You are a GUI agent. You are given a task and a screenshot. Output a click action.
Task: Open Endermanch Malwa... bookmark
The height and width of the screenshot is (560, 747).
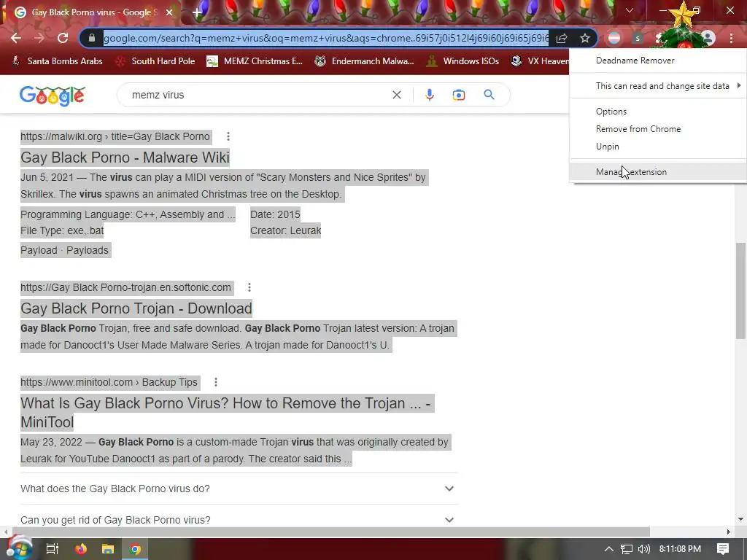(364, 61)
